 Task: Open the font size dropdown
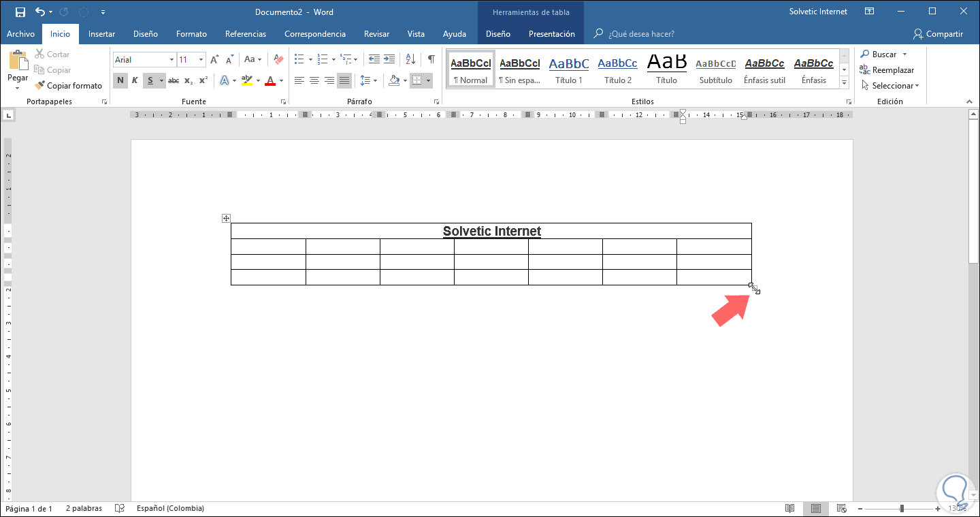tap(201, 60)
